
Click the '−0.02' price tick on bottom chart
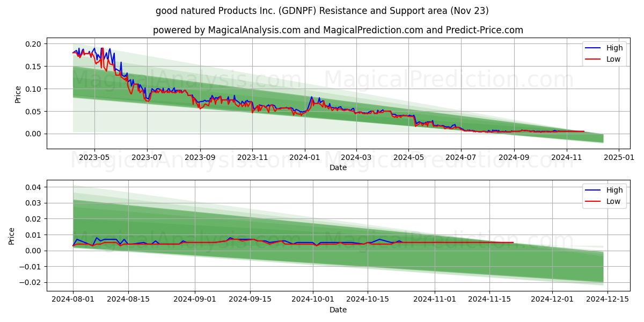(x=32, y=282)
